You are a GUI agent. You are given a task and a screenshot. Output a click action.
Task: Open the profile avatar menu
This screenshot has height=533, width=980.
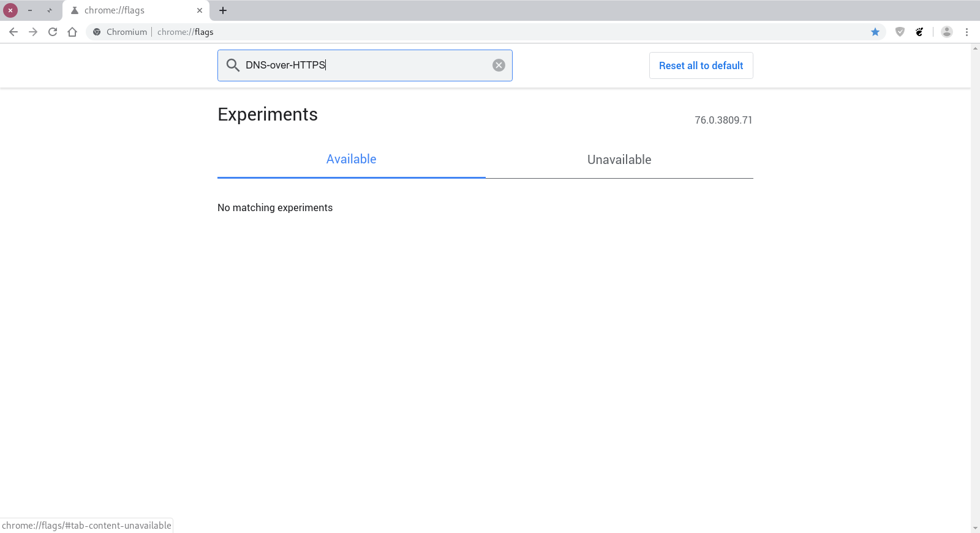pos(947,32)
